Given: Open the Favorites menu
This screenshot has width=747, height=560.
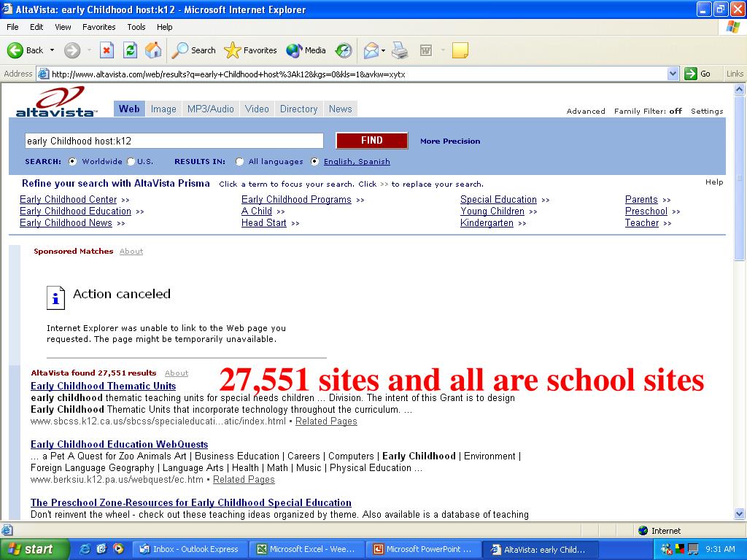Looking at the screenshot, I should [98, 27].
